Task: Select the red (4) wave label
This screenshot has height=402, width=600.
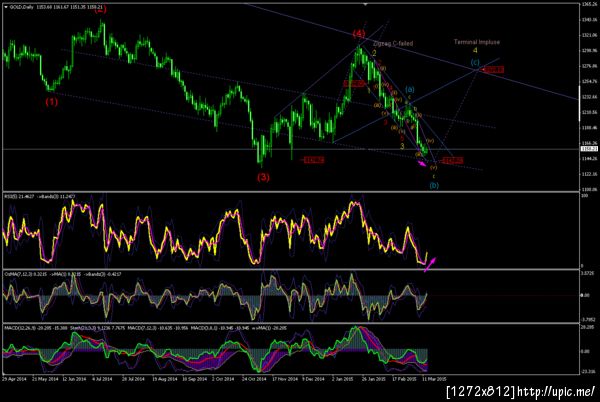Action: (359, 34)
